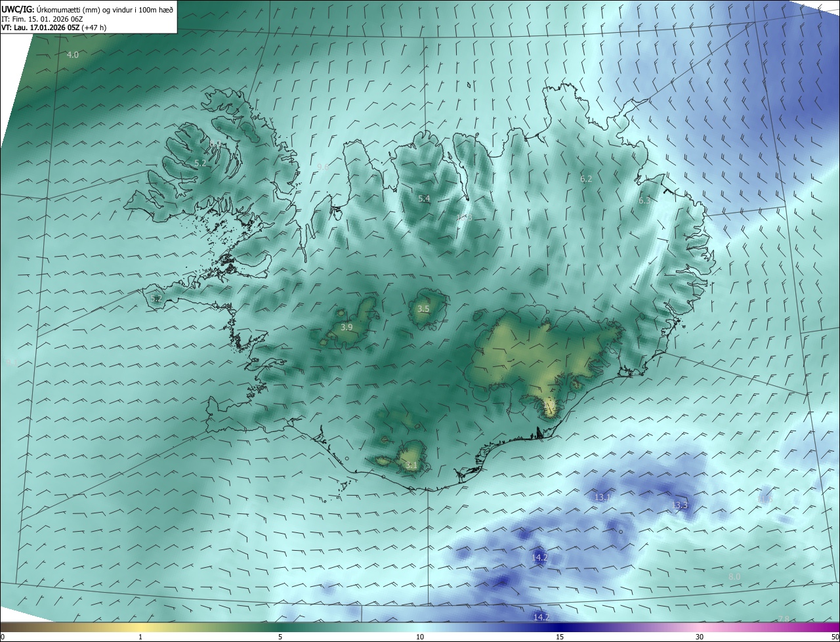Click the 1 tick on the colour scale

(140, 637)
